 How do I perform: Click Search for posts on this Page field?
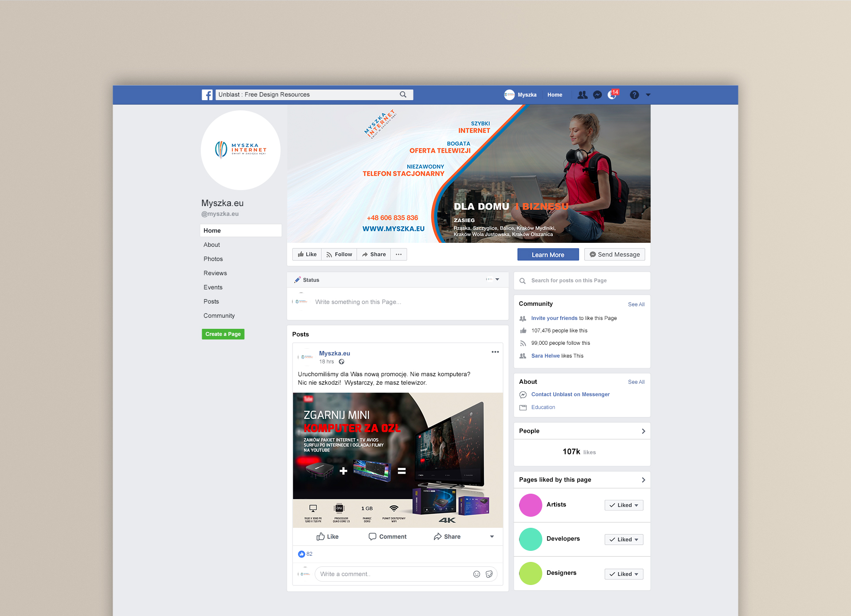click(582, 281)
